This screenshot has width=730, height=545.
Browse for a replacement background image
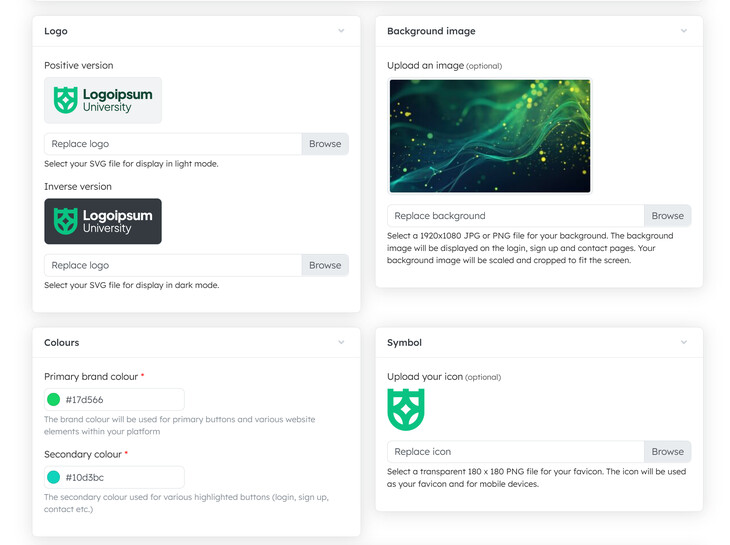[x=667, y=216]
